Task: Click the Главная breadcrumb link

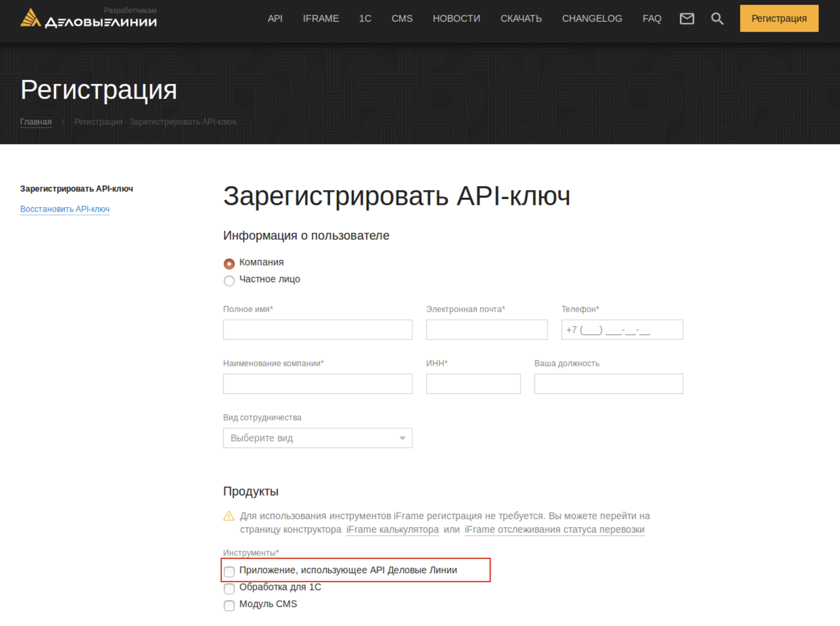Action: coord(36,122)
